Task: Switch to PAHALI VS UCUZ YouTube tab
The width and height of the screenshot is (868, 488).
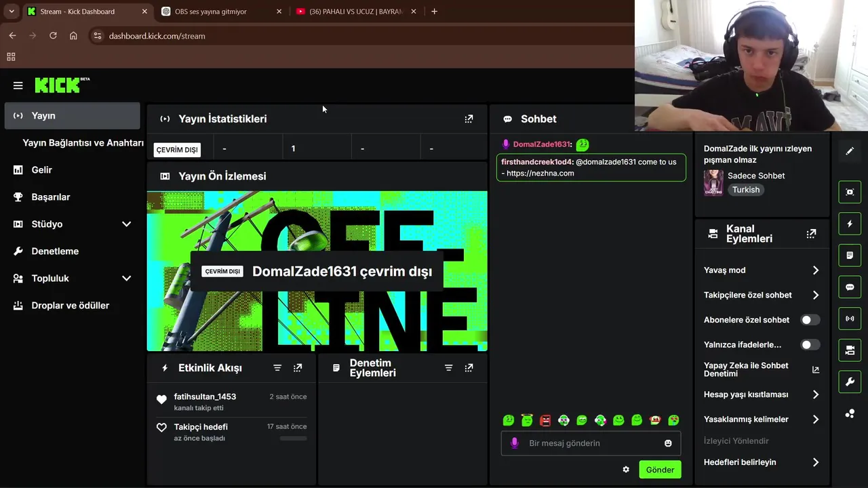Action: (x=357, y=12)
